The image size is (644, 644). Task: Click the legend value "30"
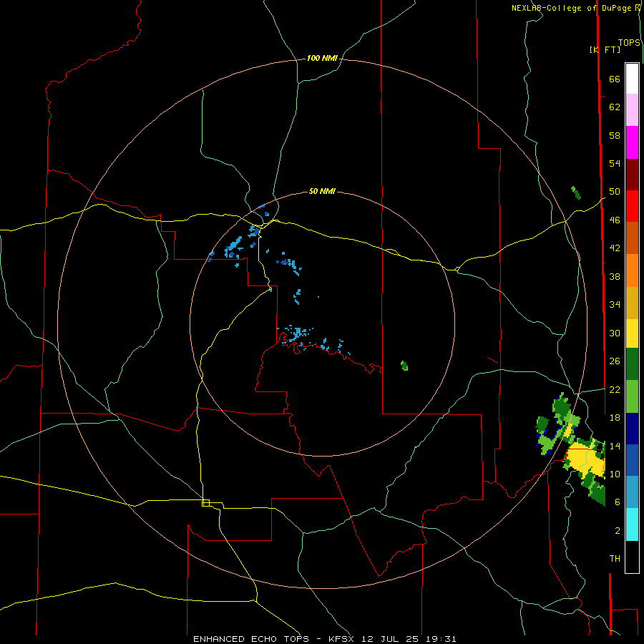click(x=615, y=333)
